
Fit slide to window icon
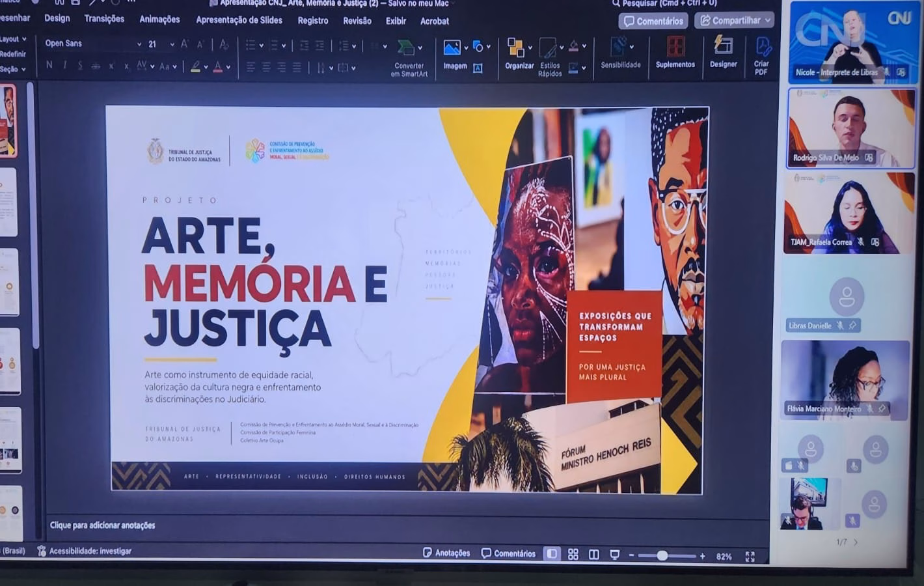750,556
